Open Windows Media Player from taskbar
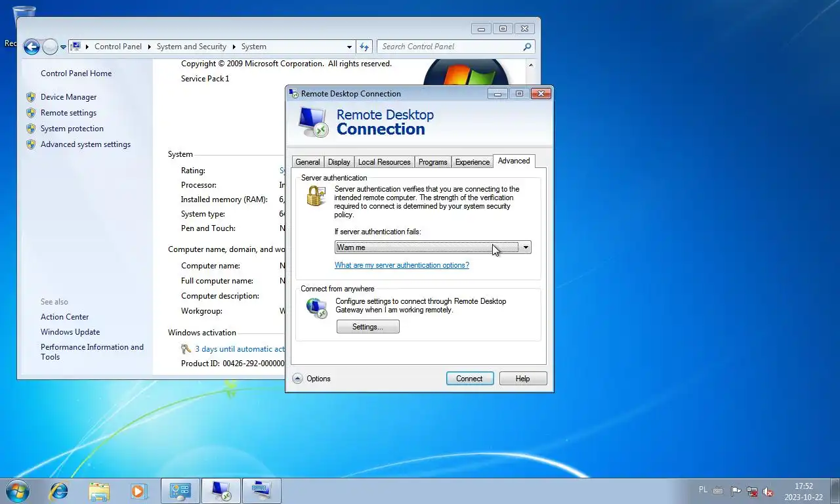The width and height of the screenshot is (840, 504). [138, 491]
